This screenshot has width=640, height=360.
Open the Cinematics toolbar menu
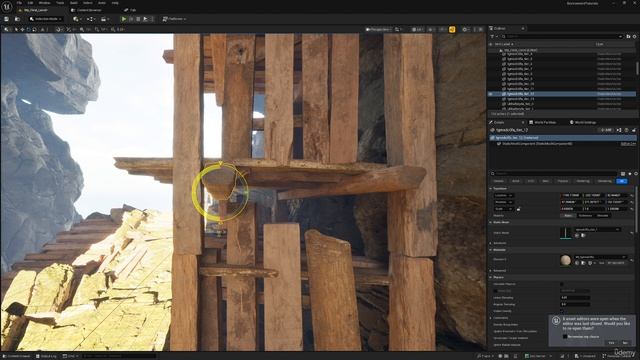[104, 19]
